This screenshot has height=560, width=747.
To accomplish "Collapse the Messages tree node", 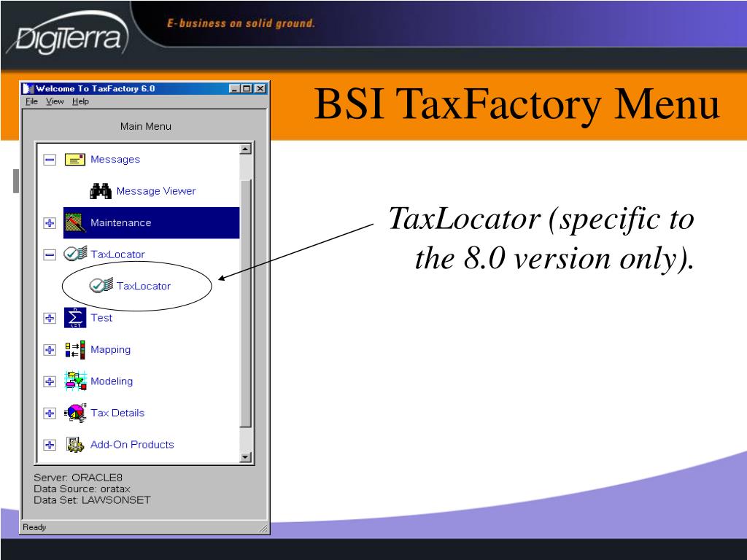I will tap(50, 160).
